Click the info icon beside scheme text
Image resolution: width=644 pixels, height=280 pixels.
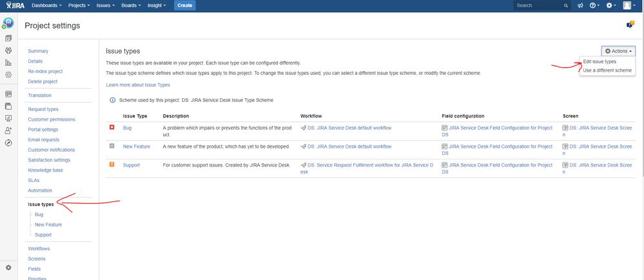113,100
